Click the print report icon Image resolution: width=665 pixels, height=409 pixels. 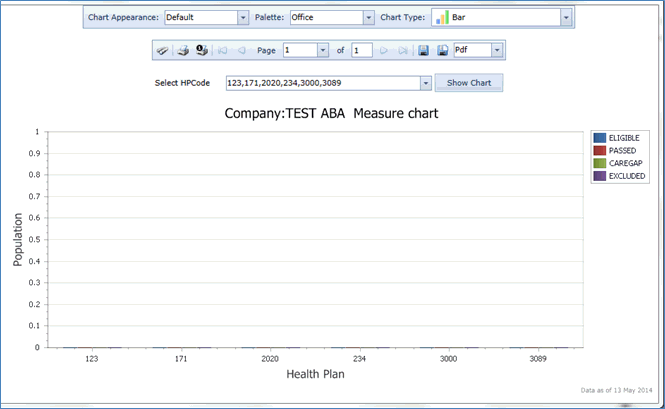pyautogui.click(x=182, y=50)
